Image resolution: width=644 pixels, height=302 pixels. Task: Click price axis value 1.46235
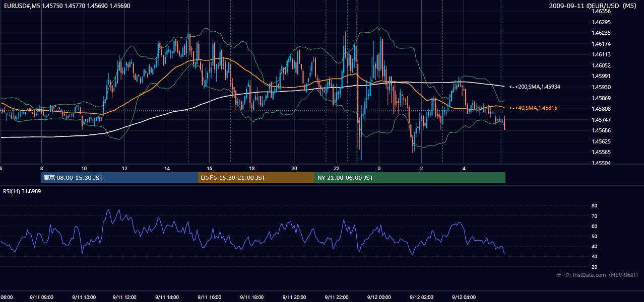[x=601, y=33]
